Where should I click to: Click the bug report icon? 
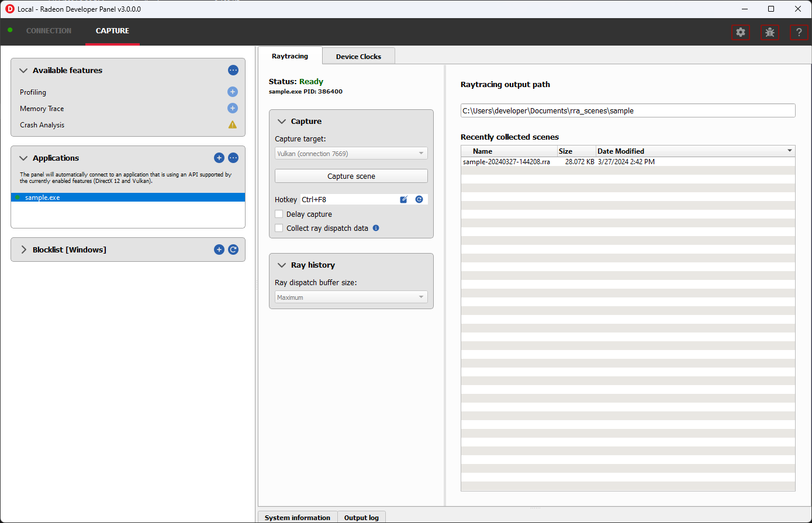click(770, 33)
